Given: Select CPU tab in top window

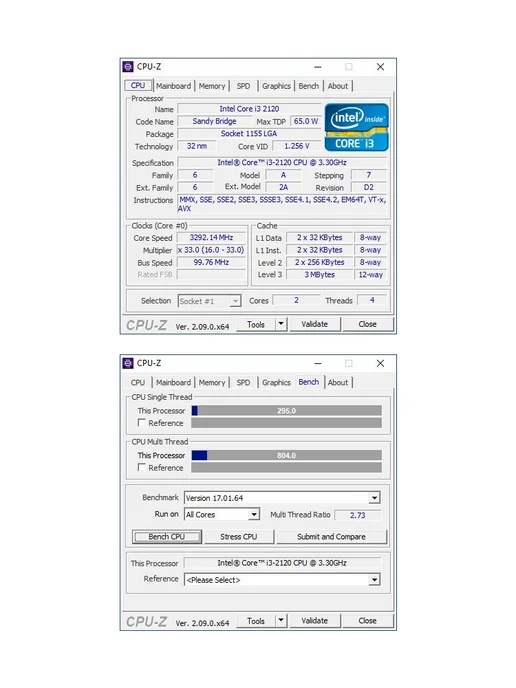Looking at the screenshot, I should [x=138, y=86].
